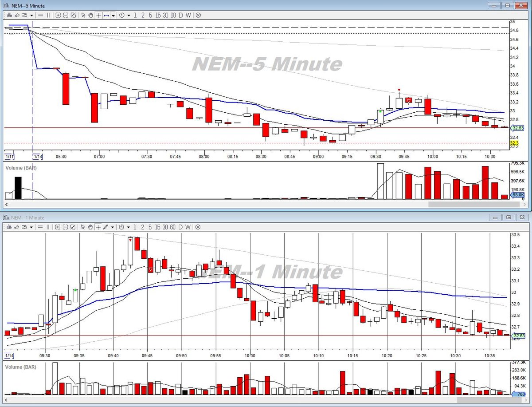
Task: Click yellow 32.3 price label on 5 Minute axis
Action: [514, 143]
